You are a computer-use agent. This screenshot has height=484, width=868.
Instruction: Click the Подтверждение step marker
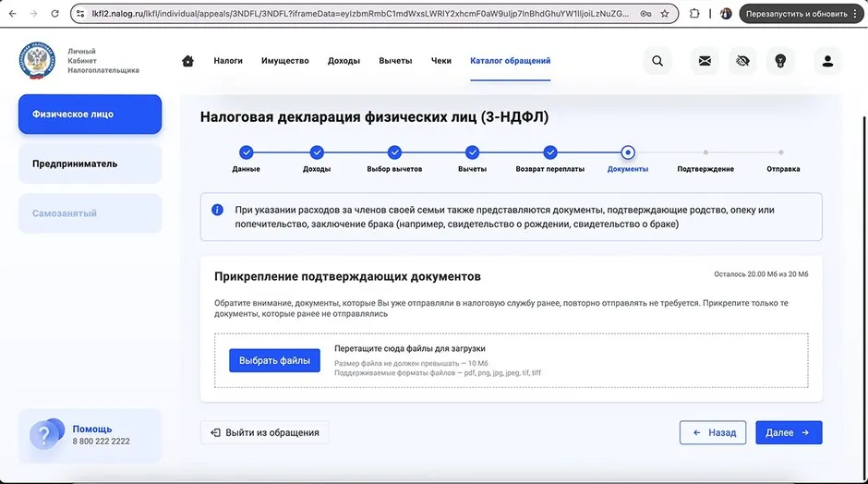coord(705,152)
